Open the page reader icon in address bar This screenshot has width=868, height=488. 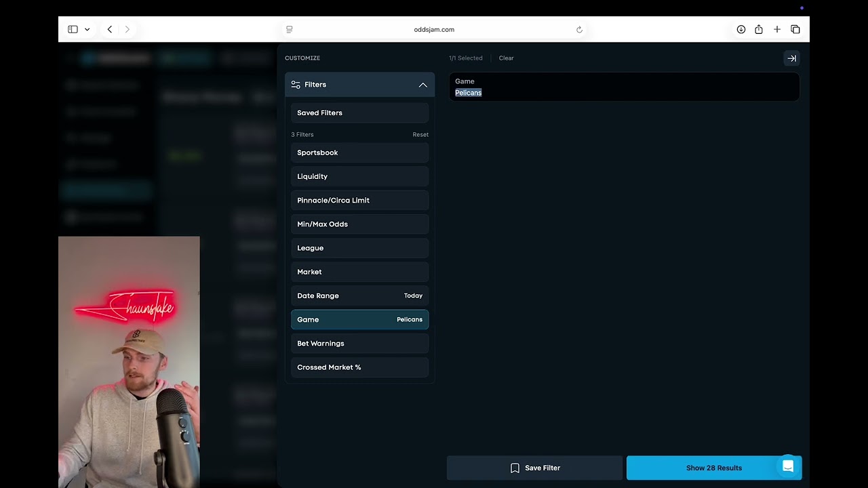click(290, 29)
